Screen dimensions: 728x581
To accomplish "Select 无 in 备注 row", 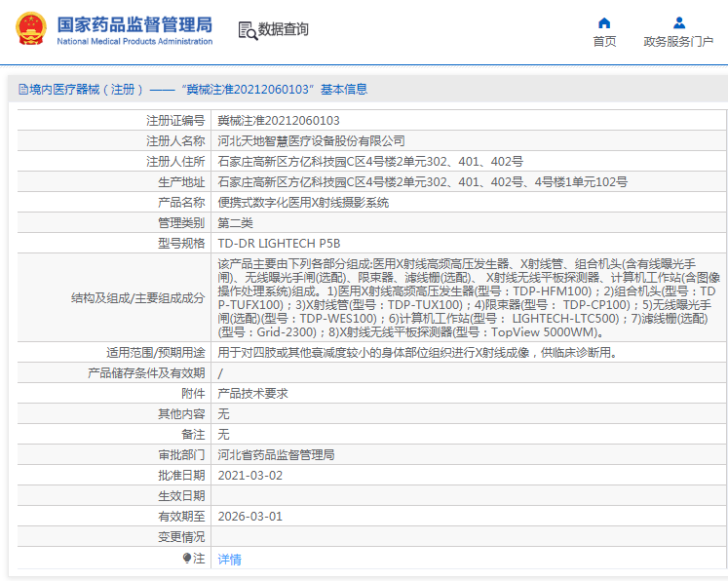I will [x=224, y=435].
